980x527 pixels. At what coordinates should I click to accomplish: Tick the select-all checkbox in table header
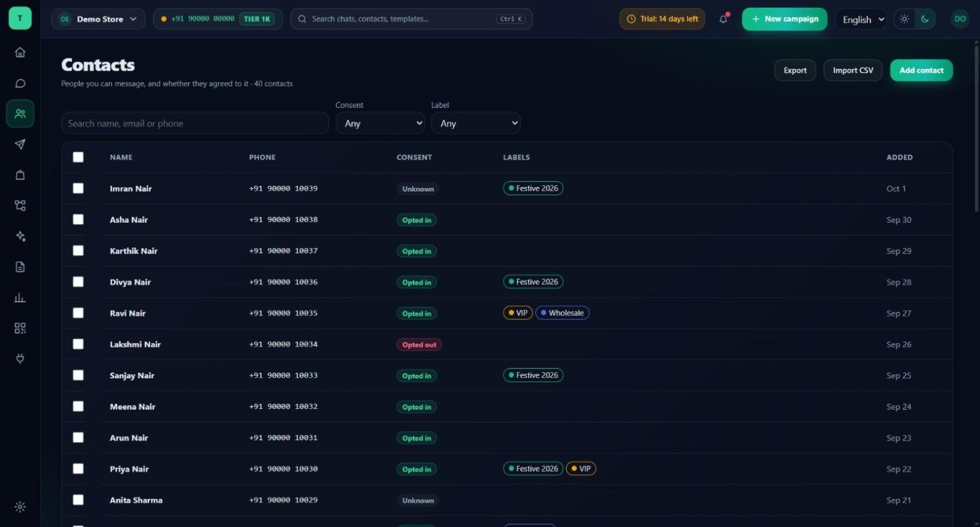point(78,157)
